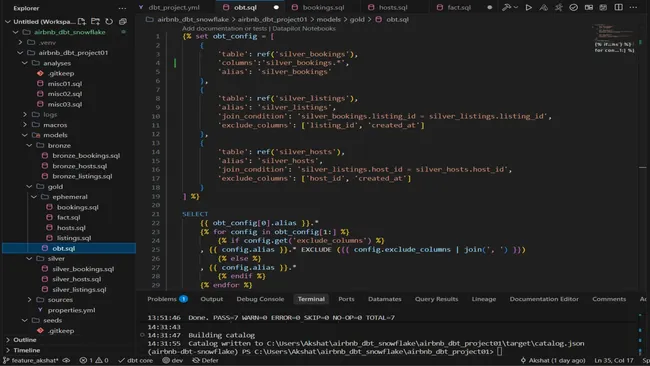
Task: Open the Lineage panel tab
Action: 484,299
